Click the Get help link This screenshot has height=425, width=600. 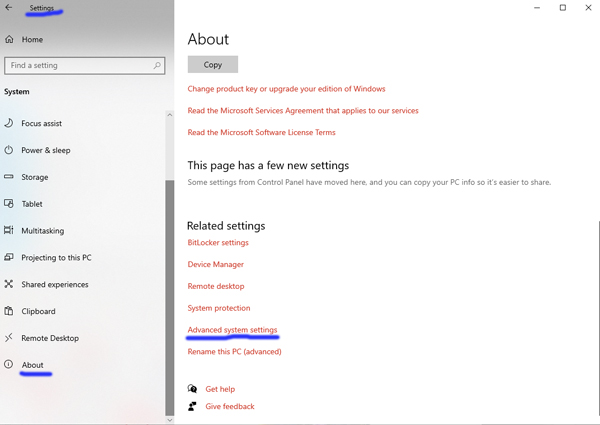(x=220, y=389)
